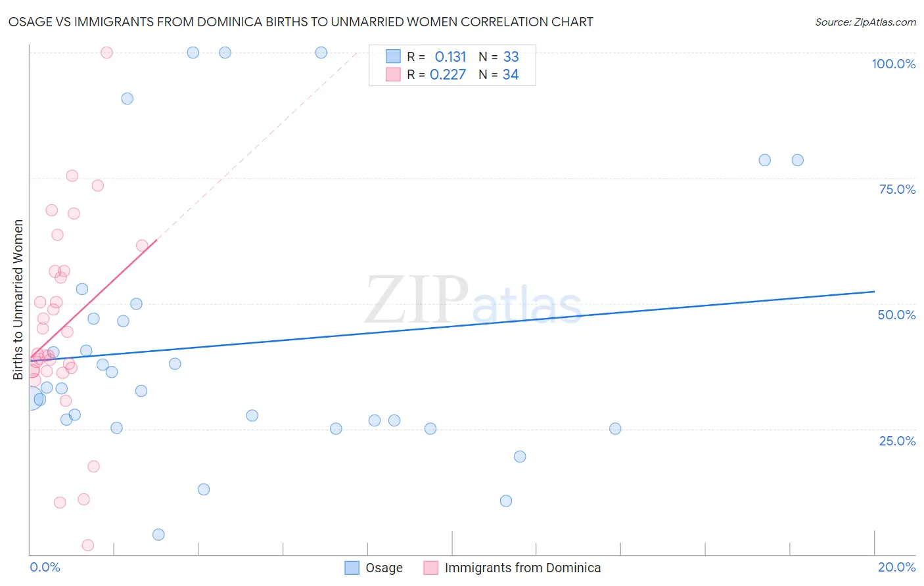Click the 50.0% y-axis label
924x586 pixels.
tap(896, 315)
